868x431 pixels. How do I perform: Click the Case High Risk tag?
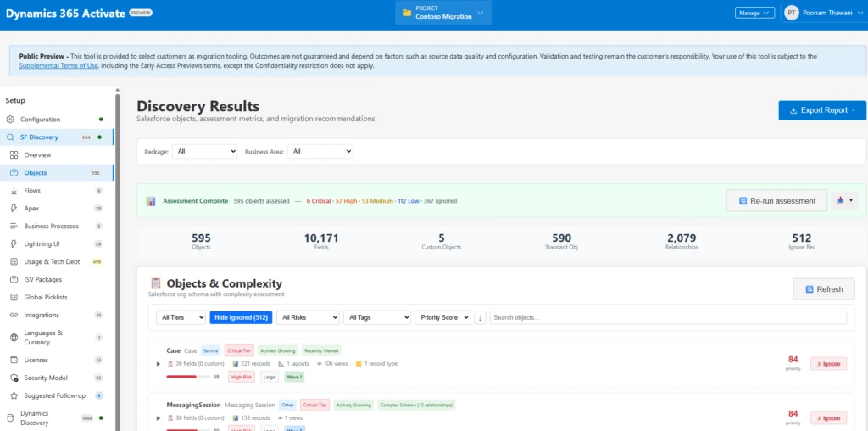point(242,378)
